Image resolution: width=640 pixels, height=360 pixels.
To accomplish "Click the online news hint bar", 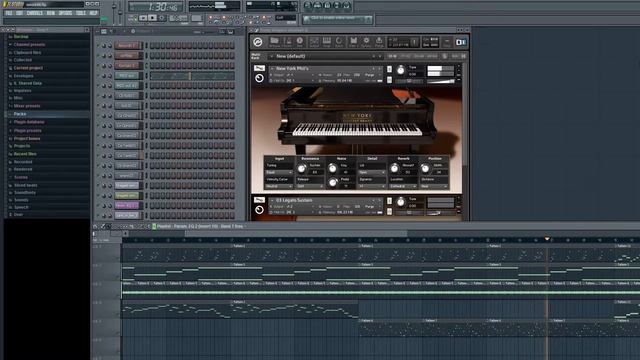I will (x=337, y=19).
